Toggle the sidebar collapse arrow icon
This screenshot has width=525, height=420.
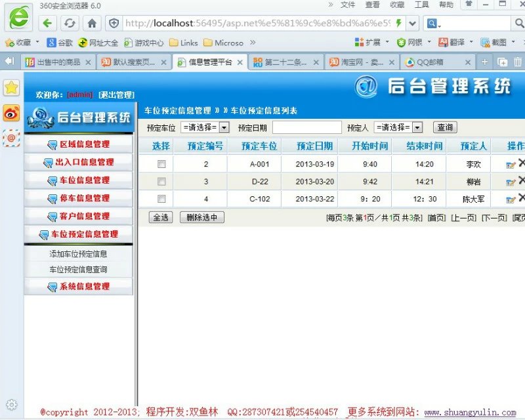coord(10,61)
